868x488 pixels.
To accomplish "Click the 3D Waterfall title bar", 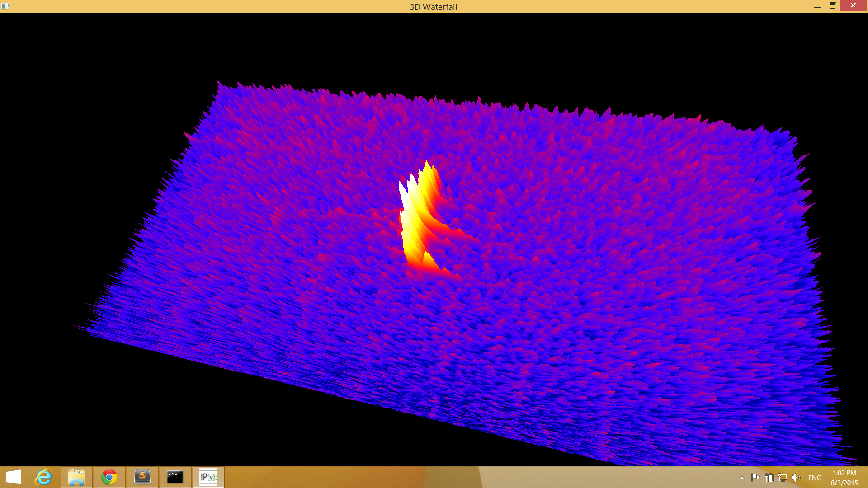I will (433, 7).
